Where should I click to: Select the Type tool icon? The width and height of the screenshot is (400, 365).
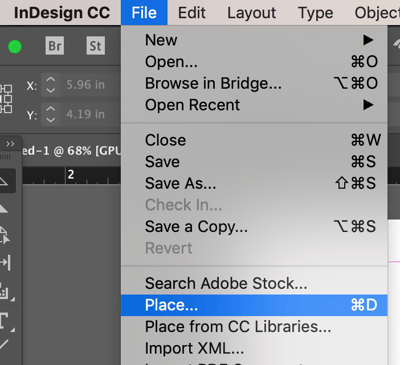5,322
